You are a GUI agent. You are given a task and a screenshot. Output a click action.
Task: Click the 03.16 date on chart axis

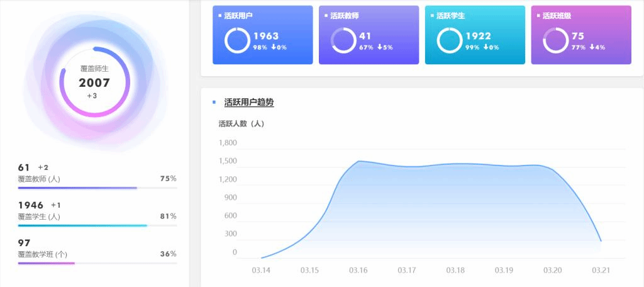tap(358, 271)
